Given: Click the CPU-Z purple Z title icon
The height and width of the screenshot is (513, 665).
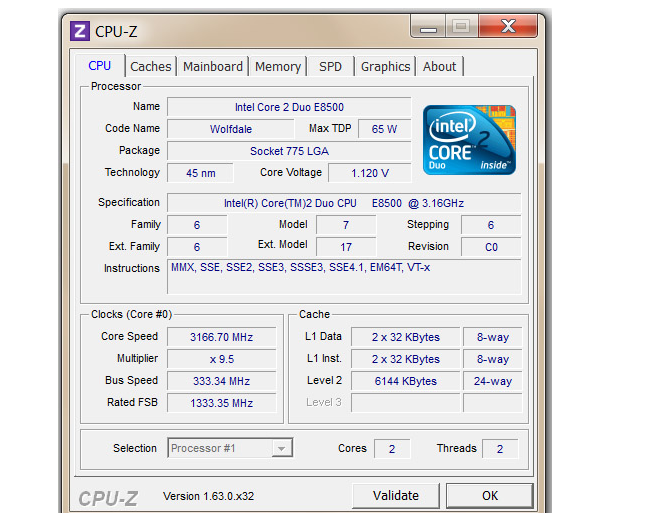Looking at the screenshot, I should pyautogui.click(x=80, y=31).
